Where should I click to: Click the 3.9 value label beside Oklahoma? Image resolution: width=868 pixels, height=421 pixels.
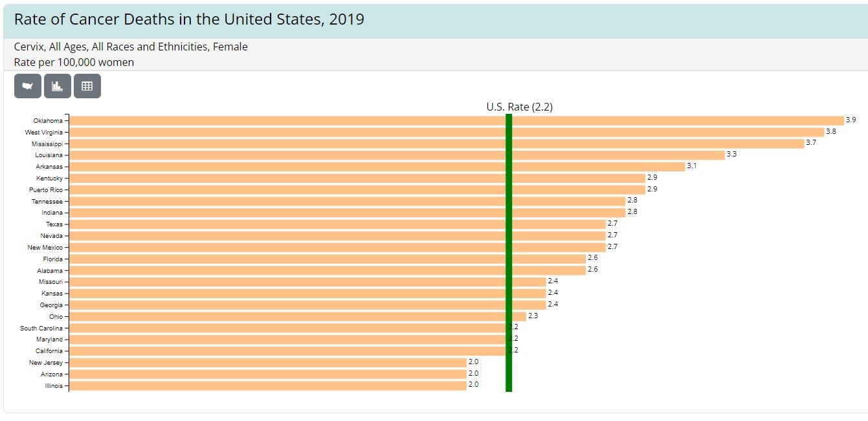851,120
